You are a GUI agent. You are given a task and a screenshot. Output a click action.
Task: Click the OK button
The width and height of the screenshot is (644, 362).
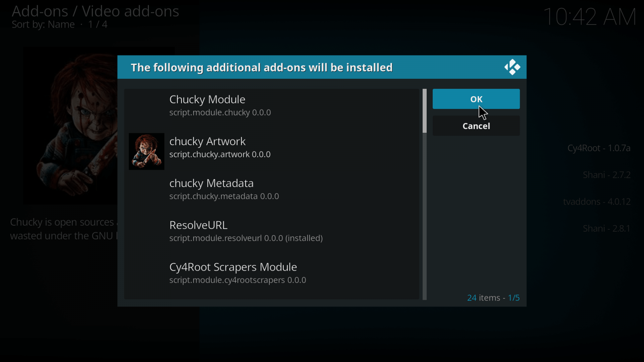[476, 99]
